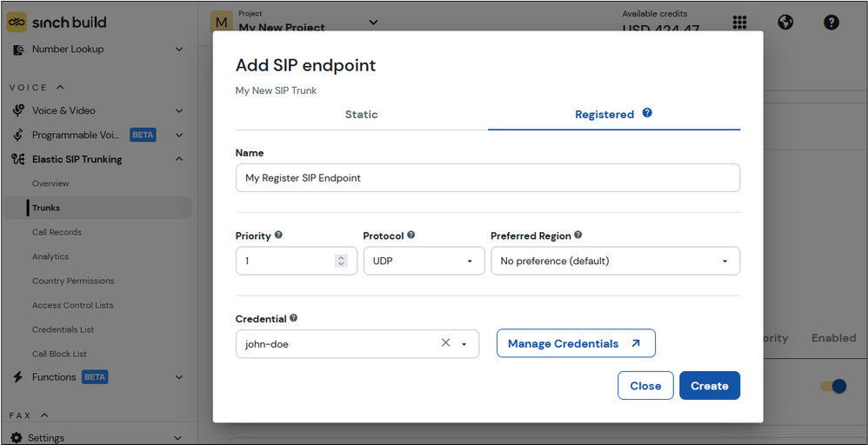Click the Priority stepper arrows
Viewport: 868px width, 445px height.
click(x=341, y=261)
